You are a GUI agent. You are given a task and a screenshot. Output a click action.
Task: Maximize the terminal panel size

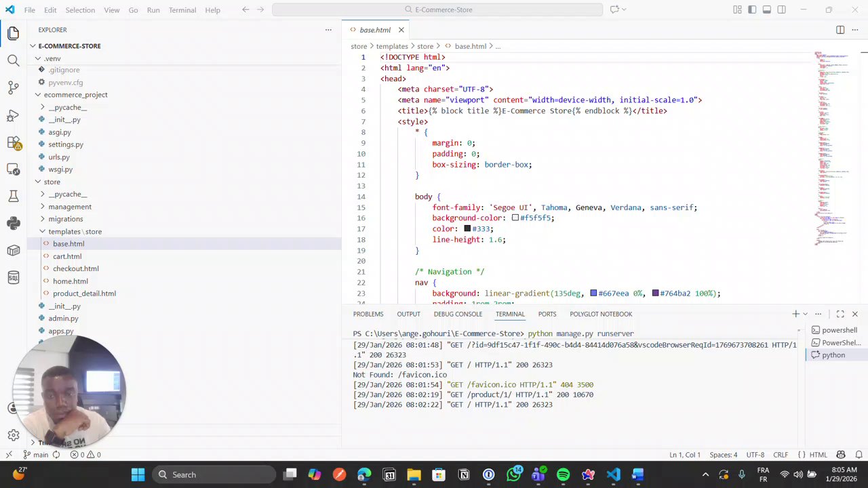click(840, 314)
